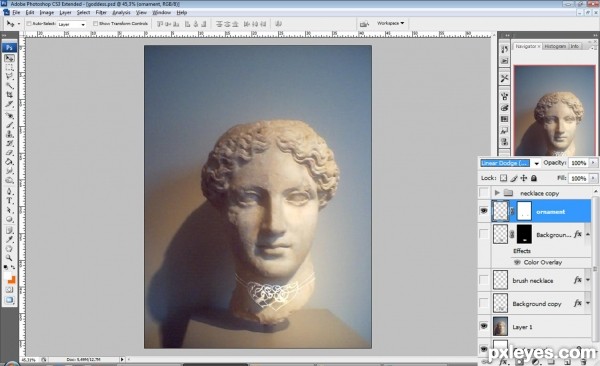Select the Lasso tool
Screen dimensions: 600x366
tap(9, 77)
